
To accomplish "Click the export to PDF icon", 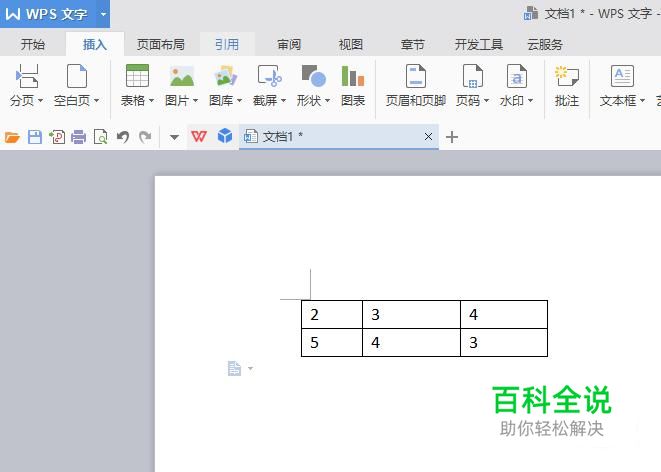I will pos(57,137).
